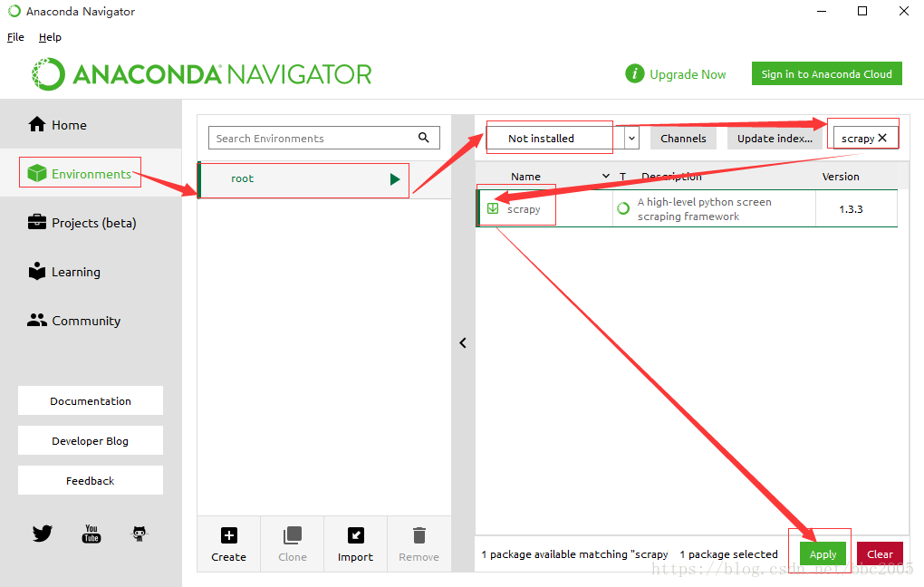Click the T column header
Image resolution: width=924 pixels, height=587 pixels.
(x=622, y=177)
